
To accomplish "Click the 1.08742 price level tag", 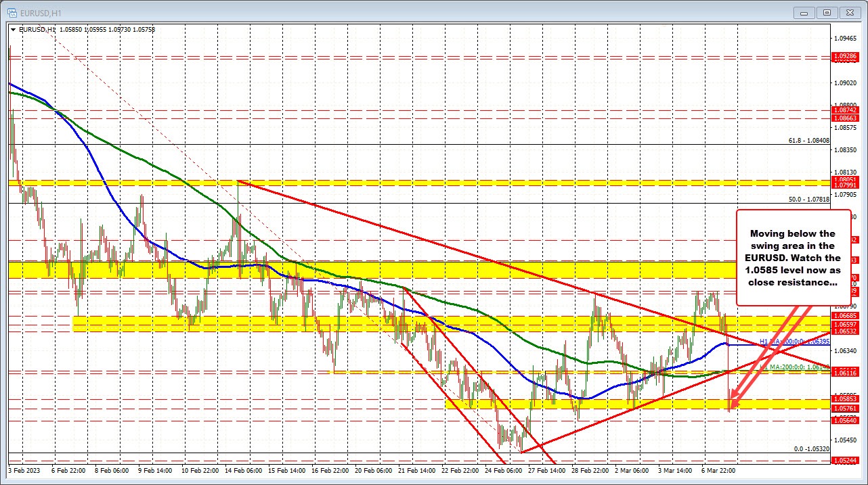I will (846, 110).
